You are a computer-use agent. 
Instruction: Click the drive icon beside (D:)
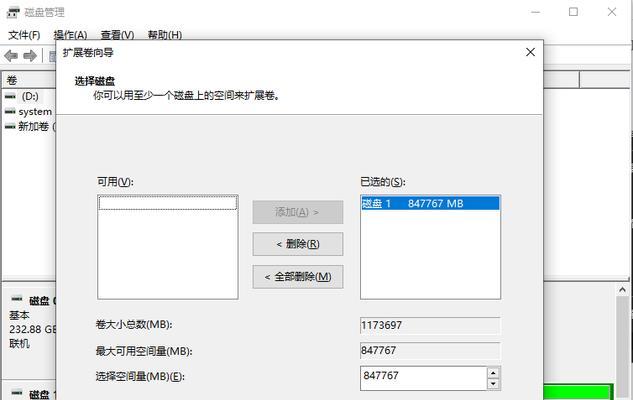tap(10, 96)
